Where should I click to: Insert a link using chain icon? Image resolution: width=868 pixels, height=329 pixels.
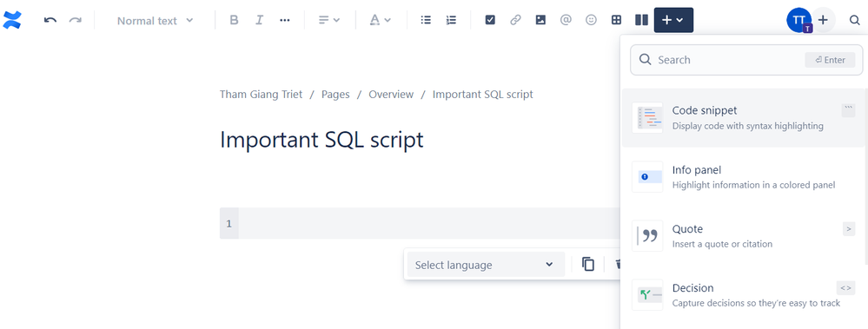tap(515, 21)
